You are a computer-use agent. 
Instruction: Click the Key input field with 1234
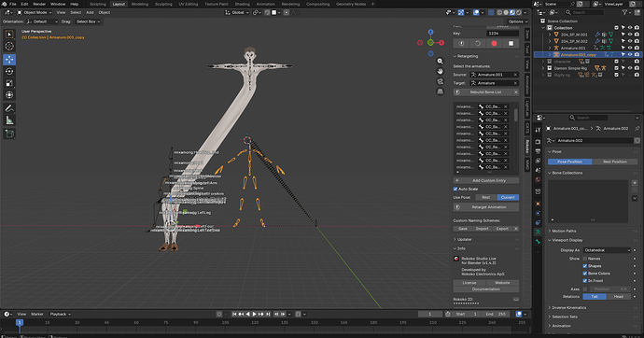tap(503, 34)
